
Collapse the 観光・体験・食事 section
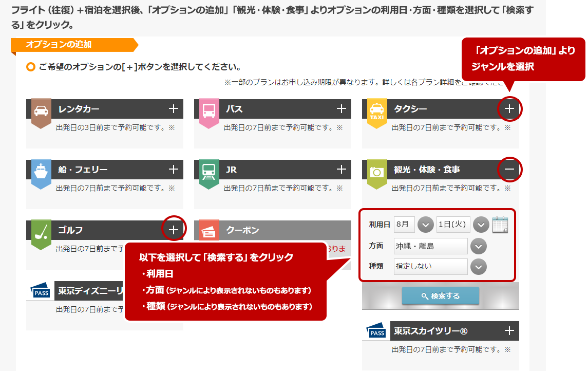point(509,170)
